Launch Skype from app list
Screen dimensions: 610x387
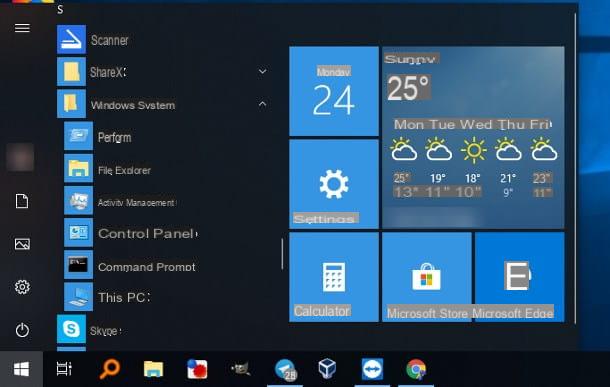pyautogui.click(x=71, y=329)
